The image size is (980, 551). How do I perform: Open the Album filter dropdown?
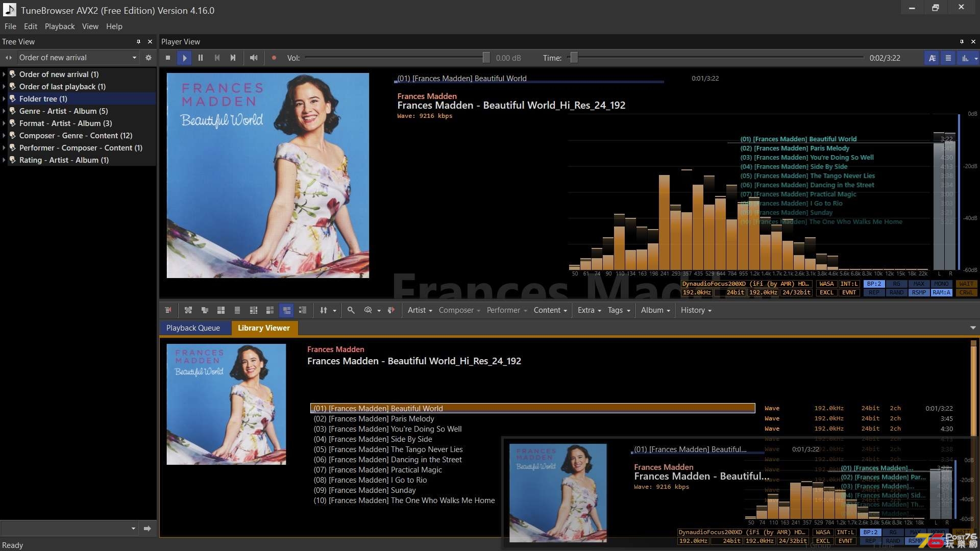[x=655, y=310]
